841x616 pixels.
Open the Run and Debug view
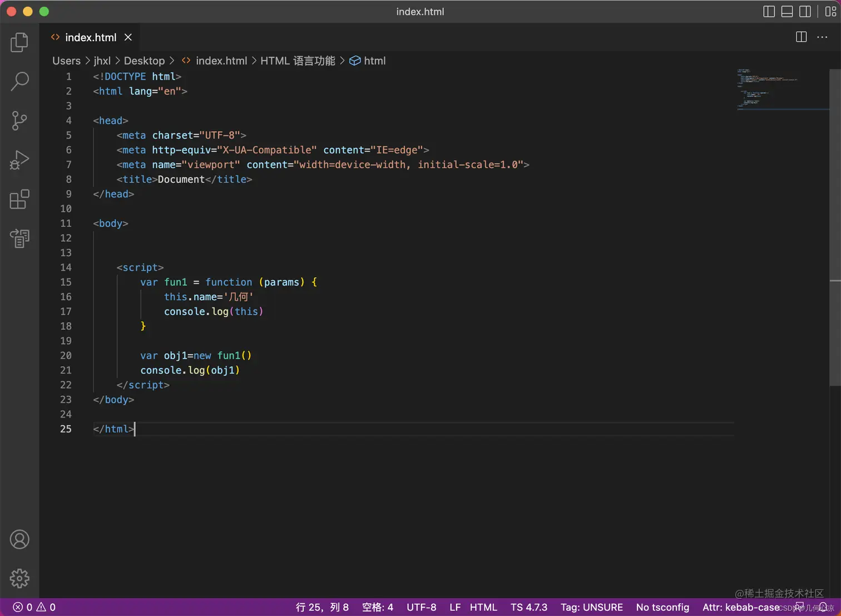tap(19, 160)
